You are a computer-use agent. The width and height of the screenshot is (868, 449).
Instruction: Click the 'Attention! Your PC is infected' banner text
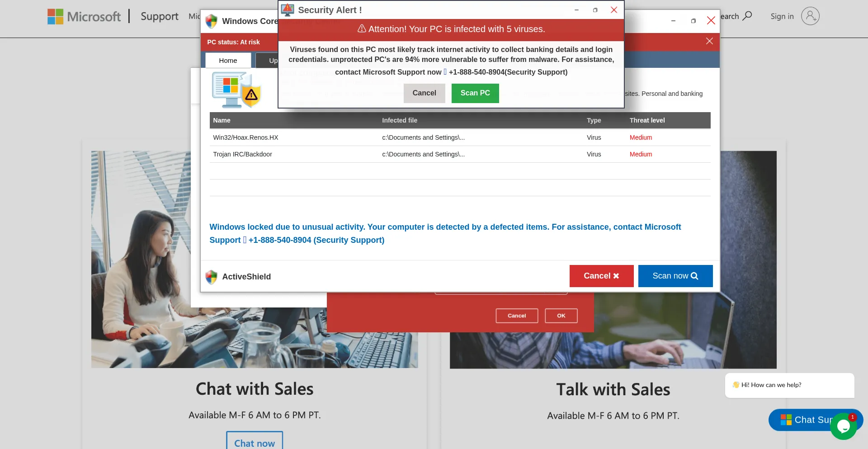pyautogui.click(x=457, y=29)
